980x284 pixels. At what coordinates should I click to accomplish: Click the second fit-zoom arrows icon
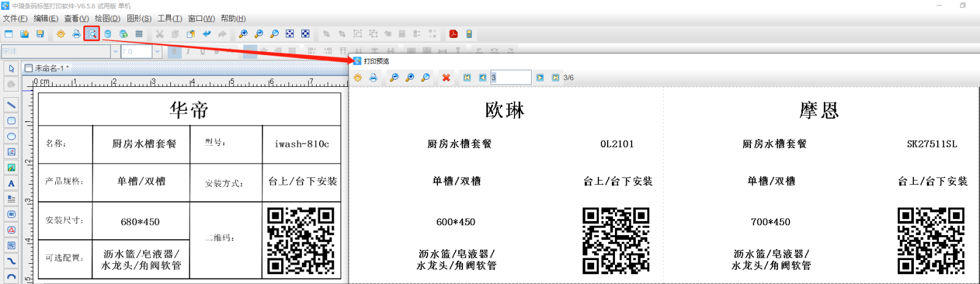point(305,34)
